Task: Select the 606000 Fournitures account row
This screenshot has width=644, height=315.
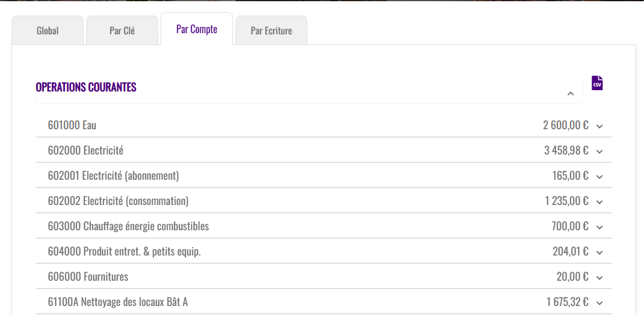Action: [x=88, y=277]
